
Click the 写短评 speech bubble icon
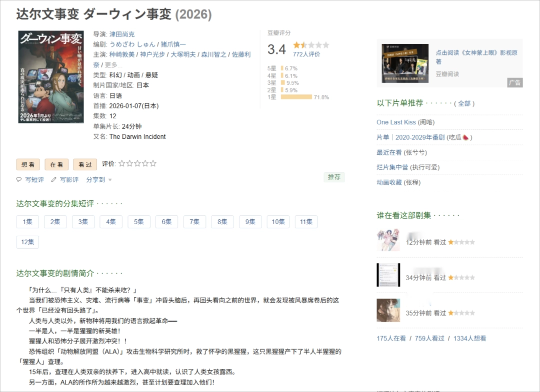coord(19,180)
